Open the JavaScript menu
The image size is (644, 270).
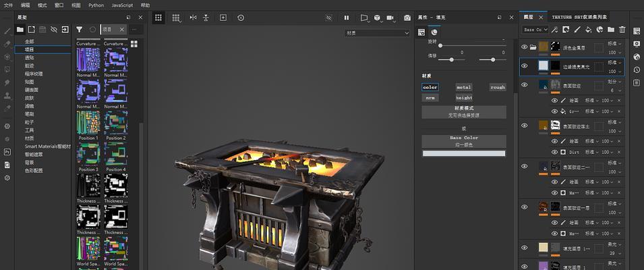point(122,5)
